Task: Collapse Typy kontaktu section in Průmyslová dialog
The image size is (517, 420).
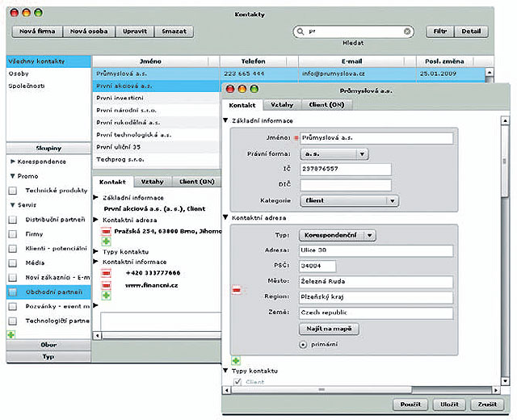Action: (x=226, y=371)
